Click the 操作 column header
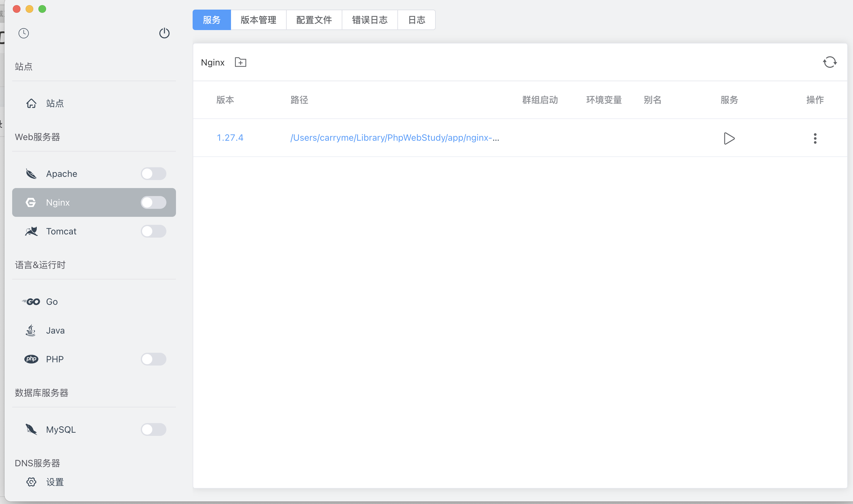This screenshot has height=504, width=853. tap(815, 100)
